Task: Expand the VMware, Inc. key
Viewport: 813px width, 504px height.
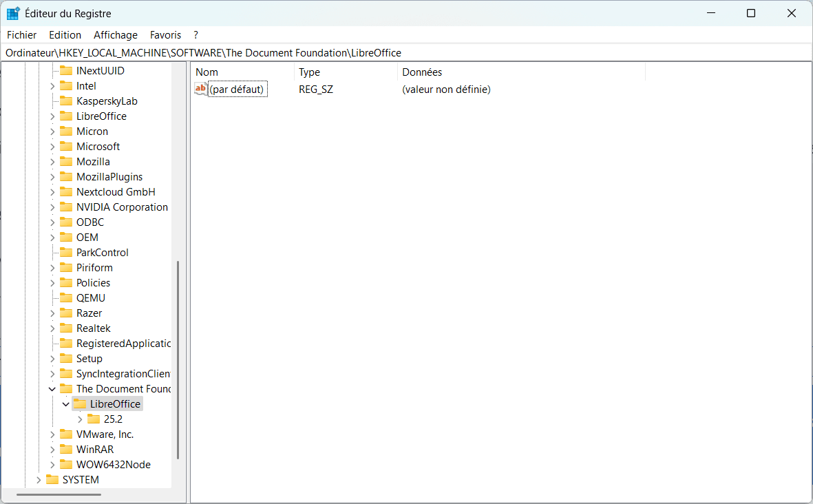Action: (52, 434)
